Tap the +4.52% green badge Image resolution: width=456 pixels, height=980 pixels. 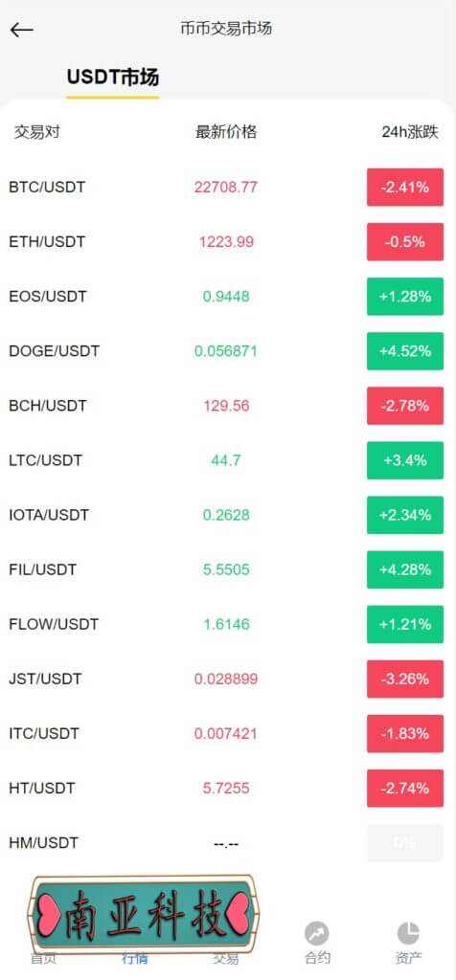pos(405,350)
